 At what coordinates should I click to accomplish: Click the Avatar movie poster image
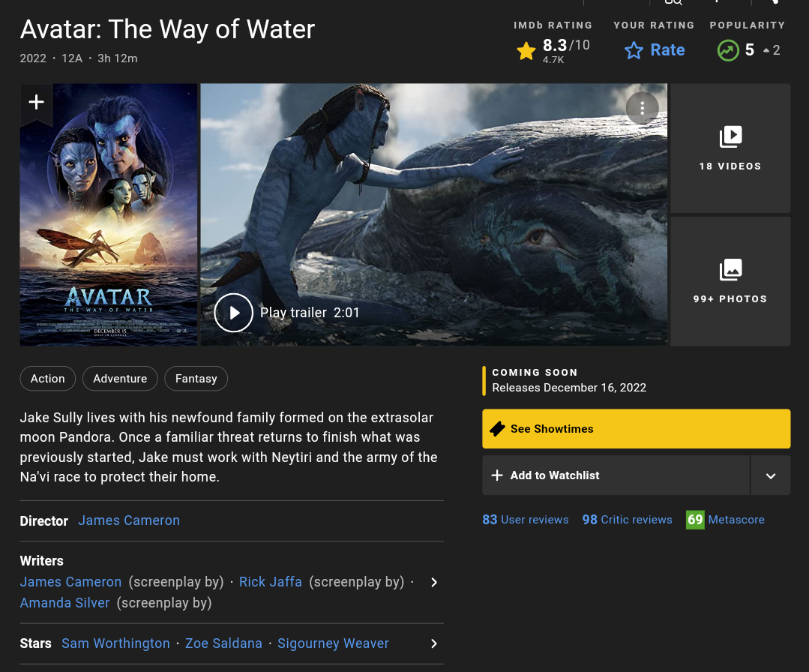point(109,225)
